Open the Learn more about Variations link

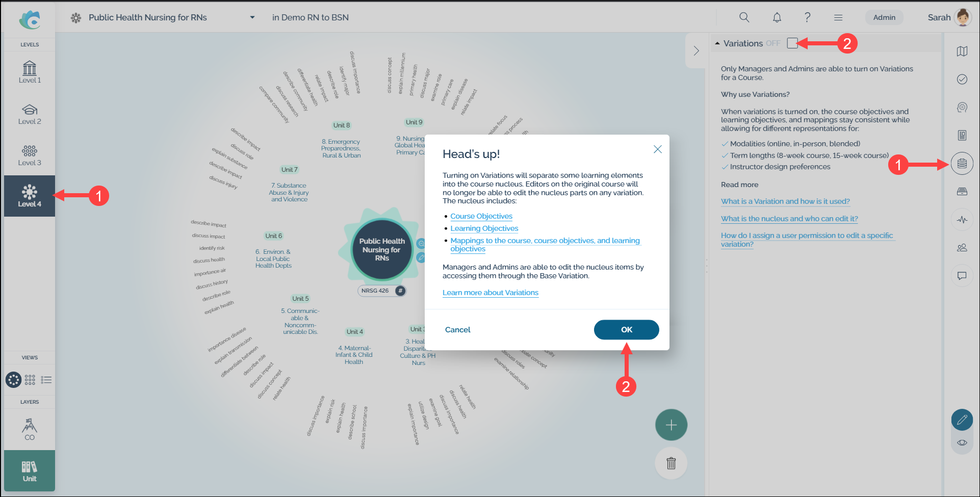(490, 293)
